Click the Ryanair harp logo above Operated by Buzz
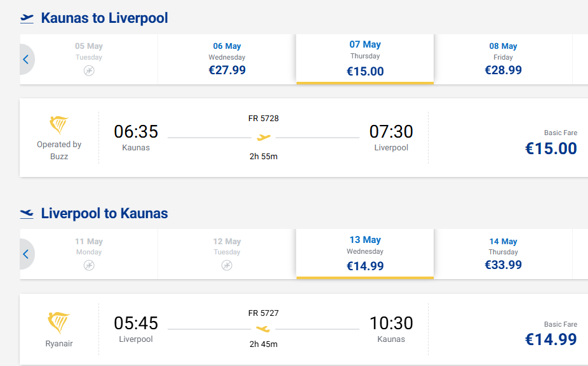Image resolution: width=588 pixels, height=366 pixels. coord(59,125)
